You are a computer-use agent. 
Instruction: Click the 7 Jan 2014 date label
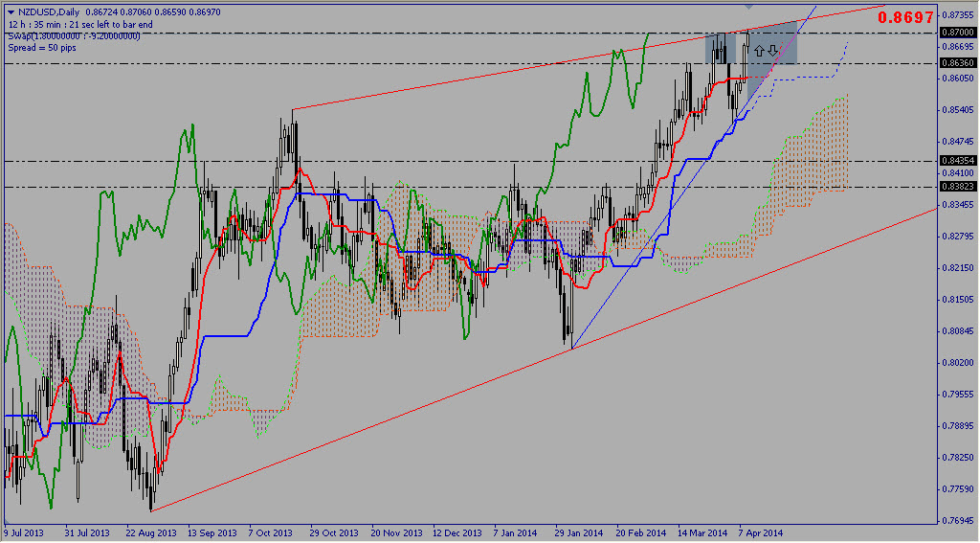(x=517, y=532)
